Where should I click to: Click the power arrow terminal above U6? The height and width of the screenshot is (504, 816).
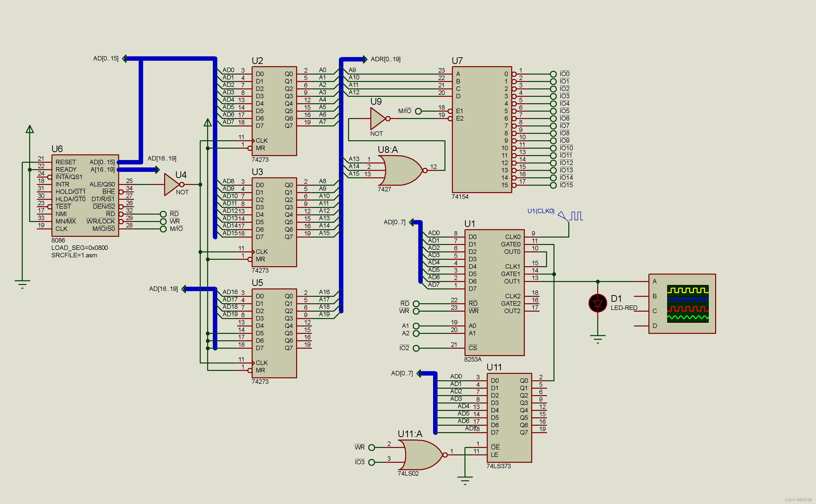coord(30,129)
